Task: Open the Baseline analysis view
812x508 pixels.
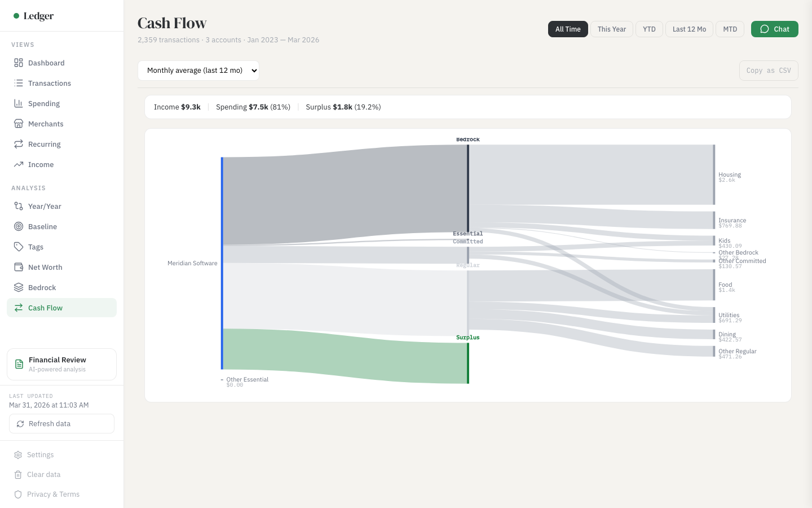Action: 42,226
